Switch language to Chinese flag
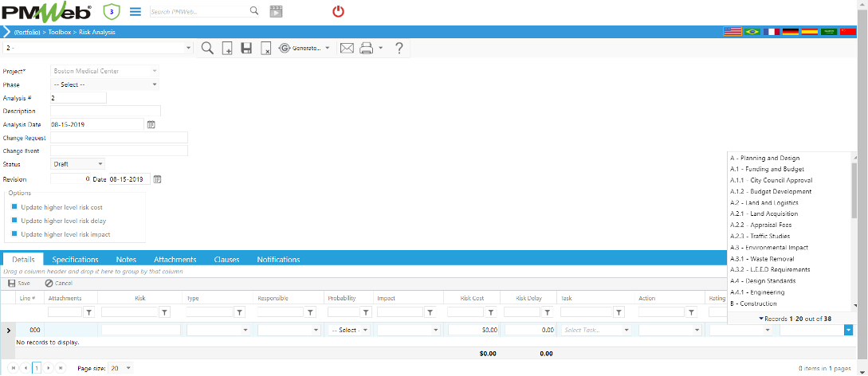Viewport: 868px width, 376px height. [847, 32]
